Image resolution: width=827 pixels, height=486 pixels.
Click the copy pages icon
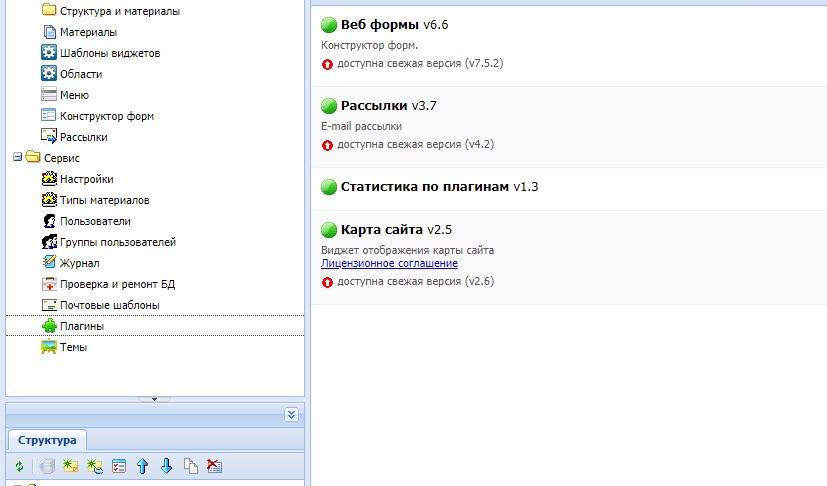190,466
